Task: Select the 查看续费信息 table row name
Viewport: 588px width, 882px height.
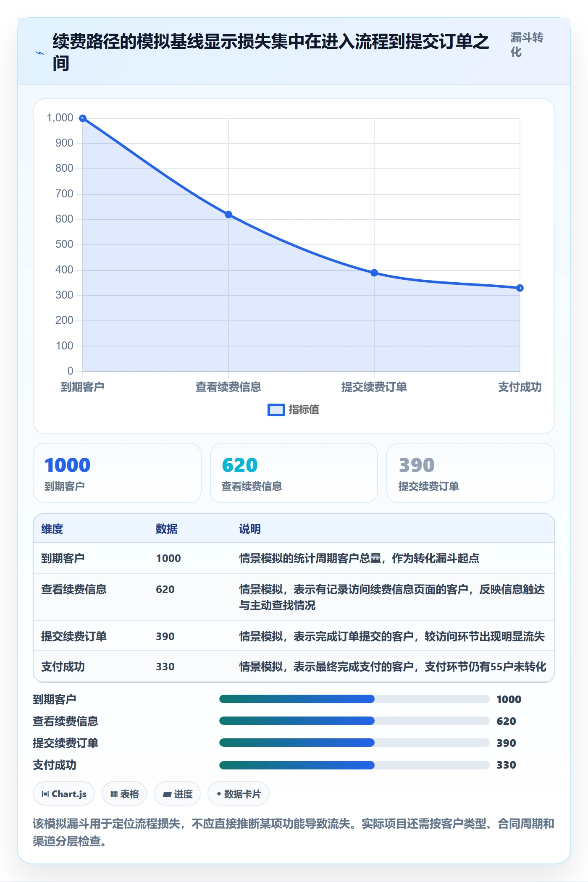Action: [x=74, y=589]
